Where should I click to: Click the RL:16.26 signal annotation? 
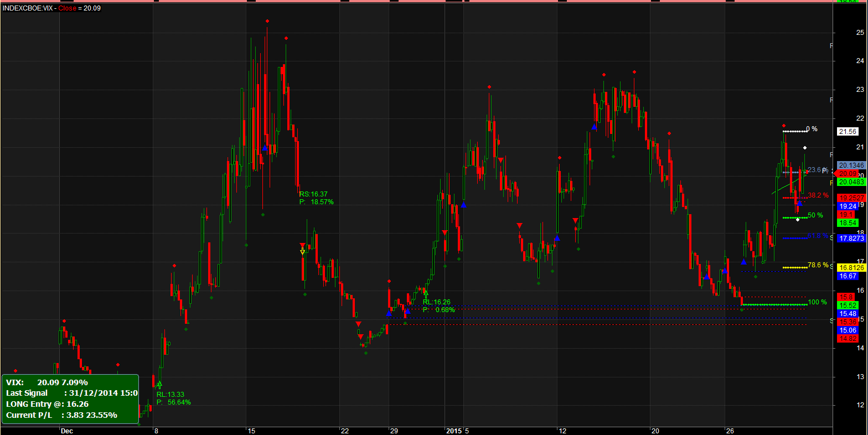coord(437,302)
